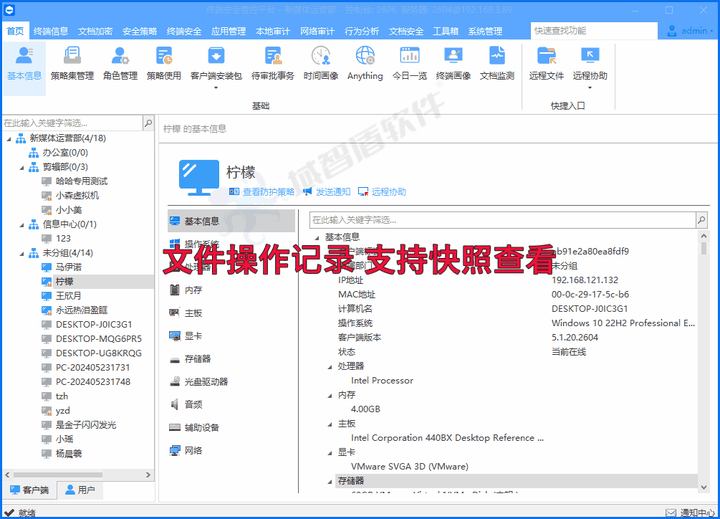Collapse 信息中心 tree node
This screenshot has width=720, height=519.
point(22,225)
